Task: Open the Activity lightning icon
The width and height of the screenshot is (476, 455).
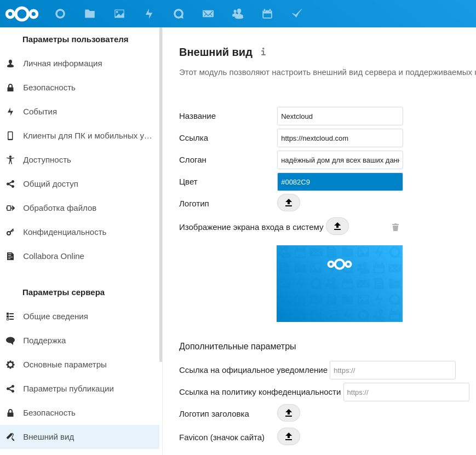Action: click(x=149, y=14)
